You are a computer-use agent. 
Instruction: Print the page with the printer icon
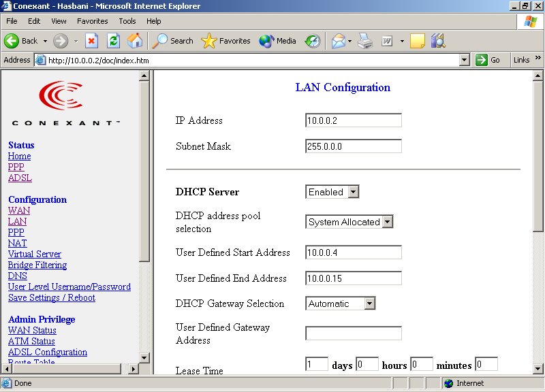[365, 41]
